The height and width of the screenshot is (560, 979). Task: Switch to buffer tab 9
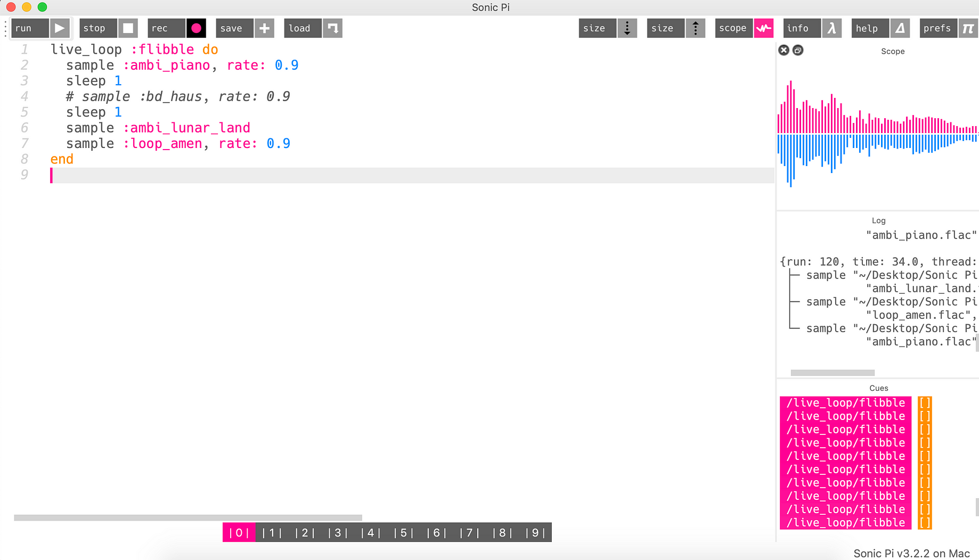[535, 532]
